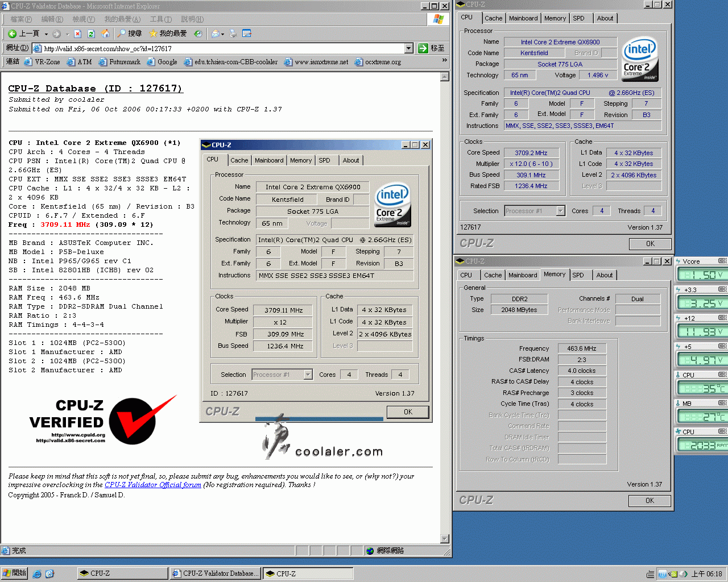Open the edu.tchsien-com-CBB-coolaler favorite
This screenshot has height=582, width=728.
231,62
